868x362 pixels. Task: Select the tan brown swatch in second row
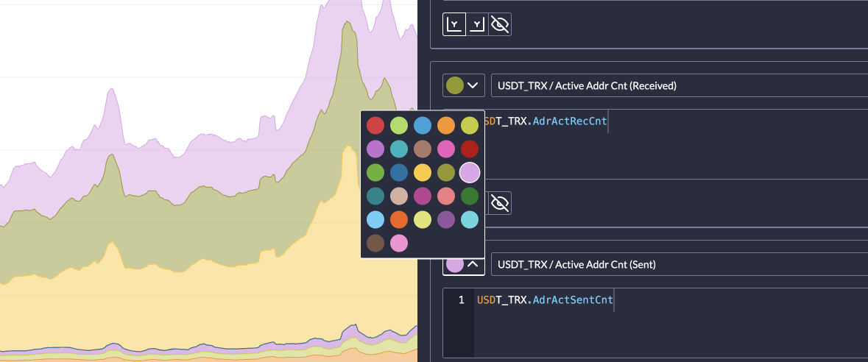423,149
